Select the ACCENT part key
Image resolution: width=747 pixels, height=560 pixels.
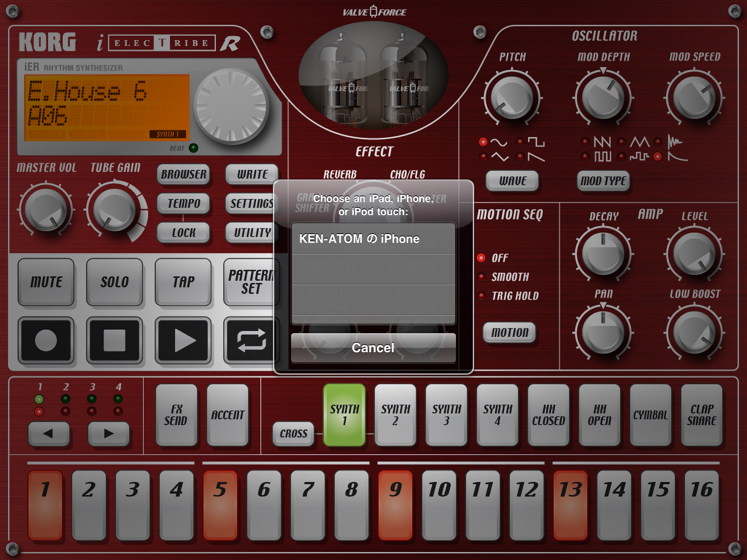[x=228, y=415]
